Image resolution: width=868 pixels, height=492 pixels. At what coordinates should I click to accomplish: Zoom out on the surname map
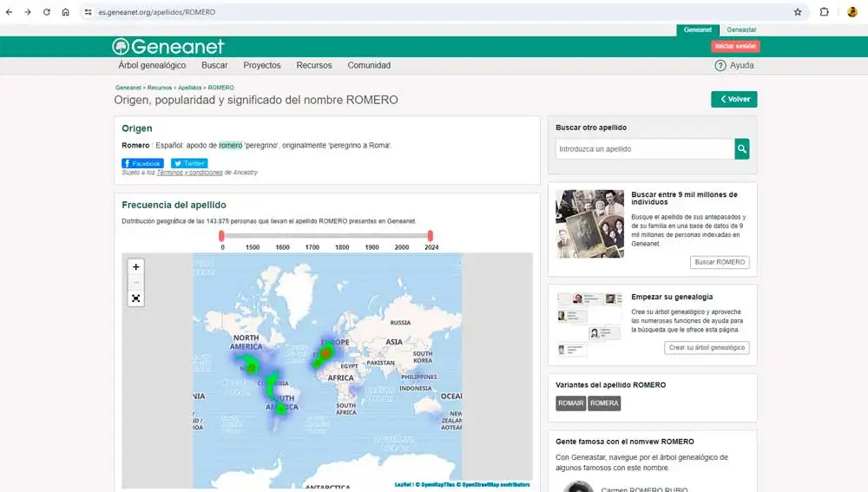pyautogui.click(x=136, y=283)
